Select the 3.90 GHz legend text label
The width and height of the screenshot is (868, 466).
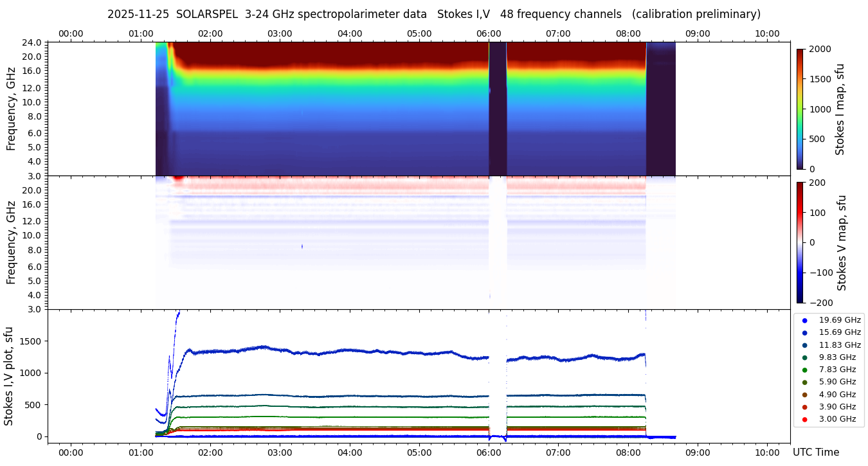[x=837, y=407]
